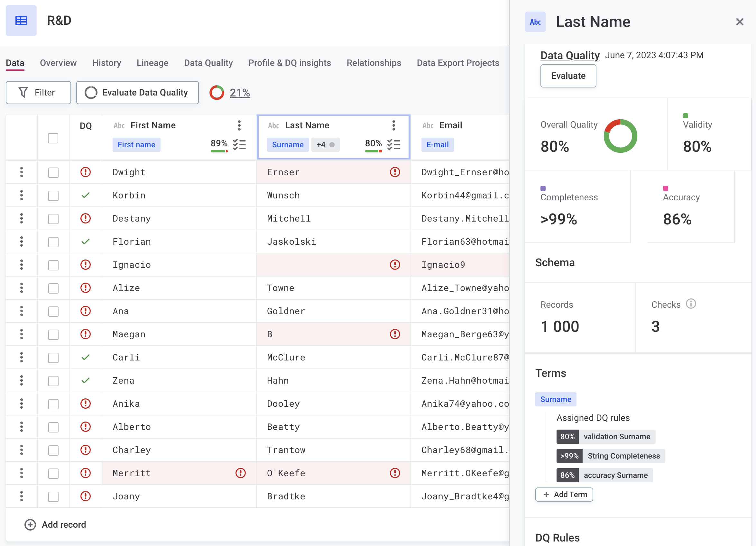Click DQ passed checkmark in Carli row
This screenshot has height=546, width=756.
tap(86, 358)
